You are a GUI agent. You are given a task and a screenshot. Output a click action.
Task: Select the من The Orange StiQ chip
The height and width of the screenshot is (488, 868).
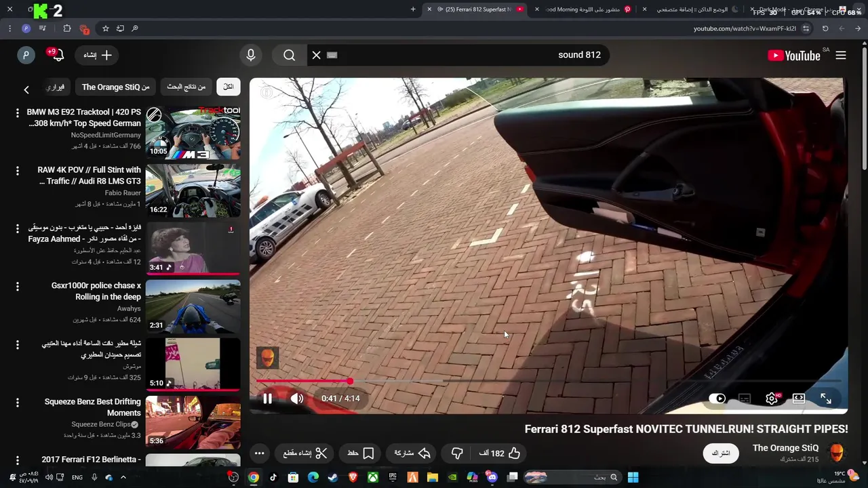[116, 87]
